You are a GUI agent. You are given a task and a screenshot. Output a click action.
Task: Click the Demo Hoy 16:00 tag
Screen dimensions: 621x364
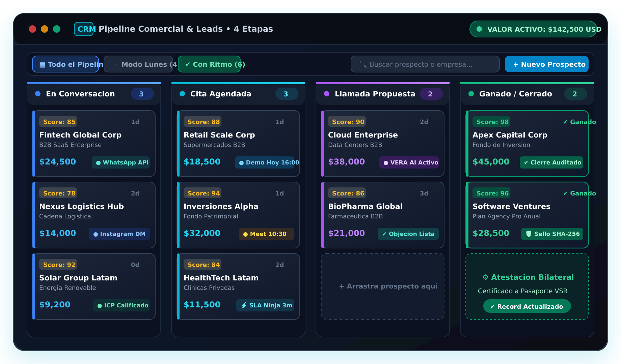coord(265,162)
